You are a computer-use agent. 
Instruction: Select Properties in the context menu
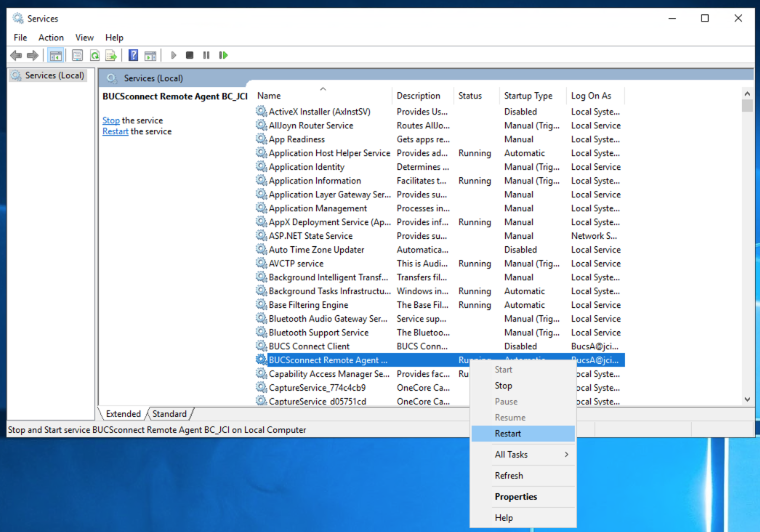point(516,497)
